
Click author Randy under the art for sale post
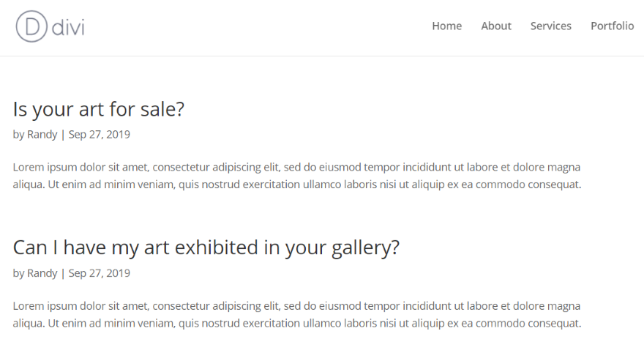coord(42,135)
